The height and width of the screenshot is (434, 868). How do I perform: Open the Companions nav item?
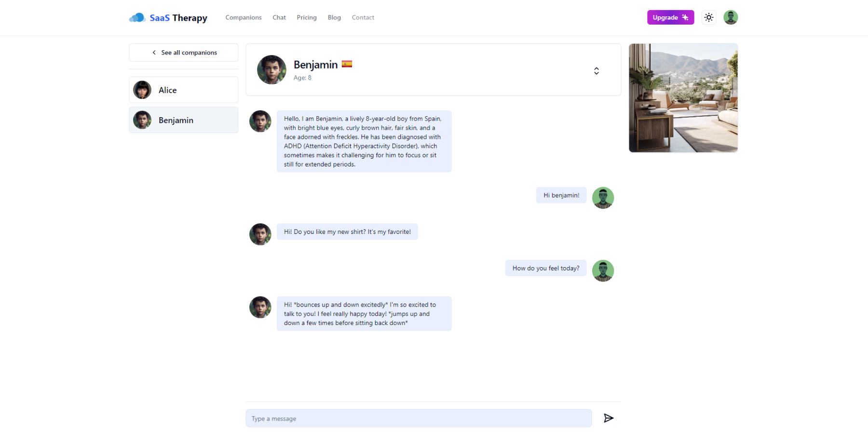pos(244,17)
